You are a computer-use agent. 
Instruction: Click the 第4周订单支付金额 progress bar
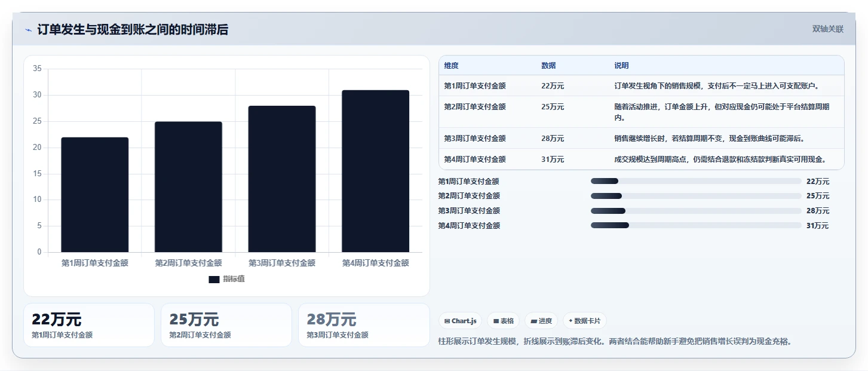[x=696, y=225]
